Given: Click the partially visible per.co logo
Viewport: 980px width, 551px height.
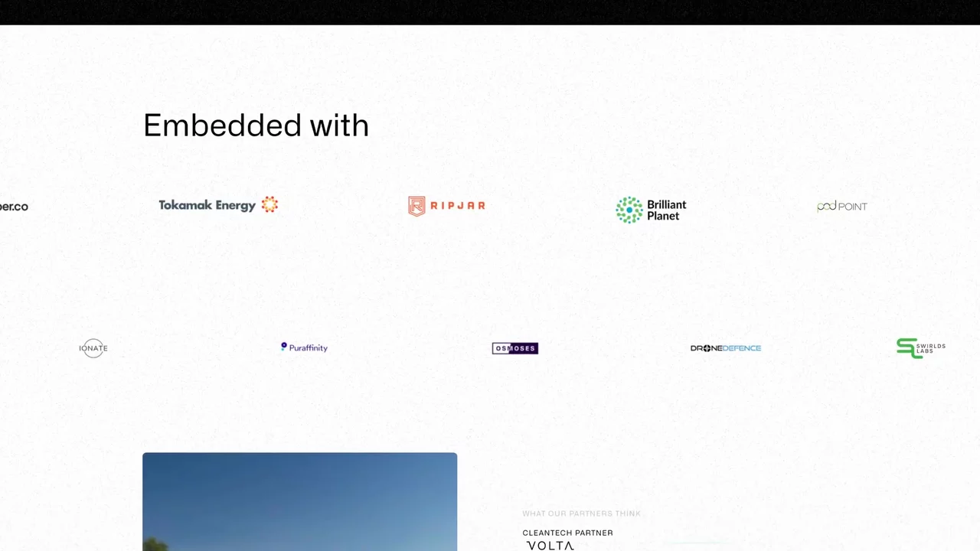Looking at the screenshot, I should [x=14, y=207].
